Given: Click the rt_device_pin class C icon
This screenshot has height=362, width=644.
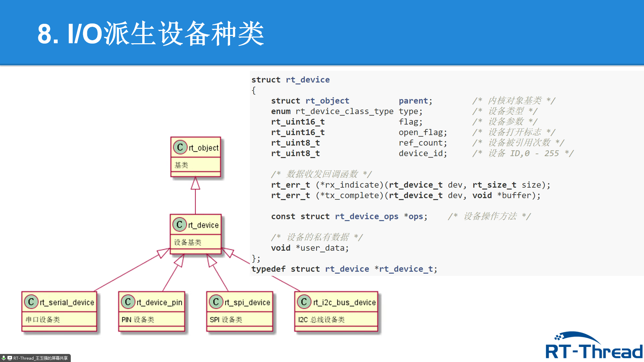Looking at the screenshot, I should click(128, 302).
